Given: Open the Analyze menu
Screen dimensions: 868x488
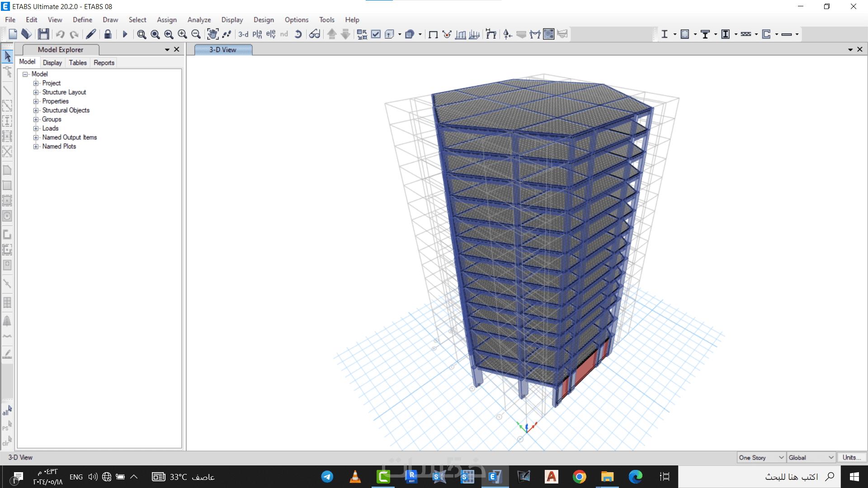Looking at the screenshot, I should coord(199,20).
